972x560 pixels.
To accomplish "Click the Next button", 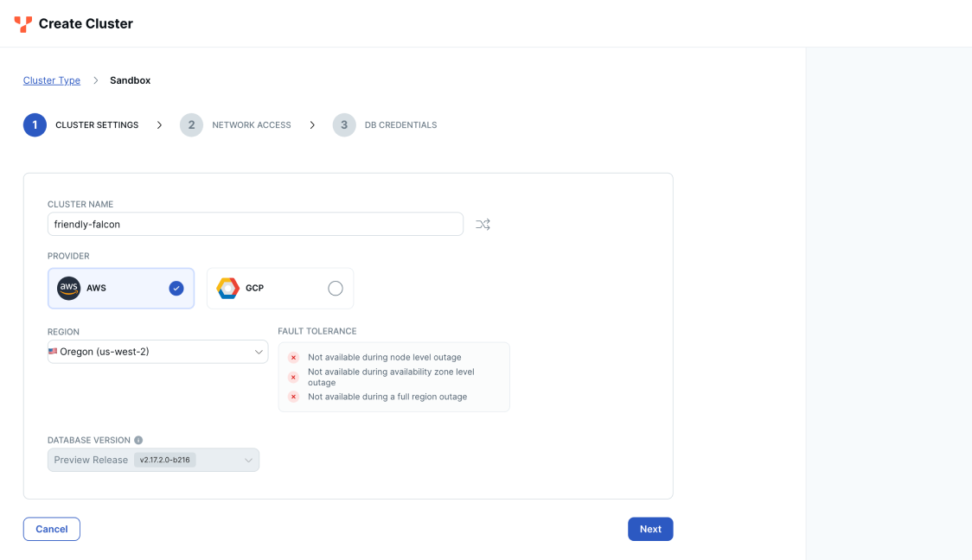I will coord(650,529).
